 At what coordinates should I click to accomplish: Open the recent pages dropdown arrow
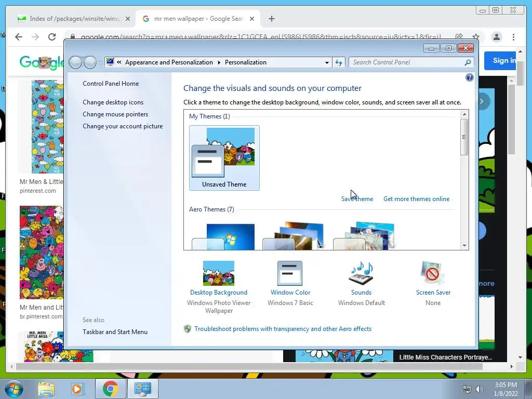coord(100,62)
